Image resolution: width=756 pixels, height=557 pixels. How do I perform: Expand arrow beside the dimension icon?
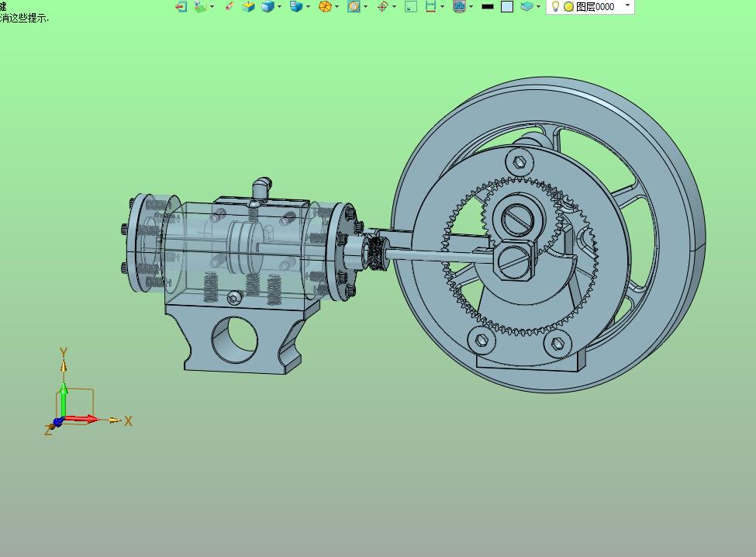pyautogui.click(x=442, y=7)
